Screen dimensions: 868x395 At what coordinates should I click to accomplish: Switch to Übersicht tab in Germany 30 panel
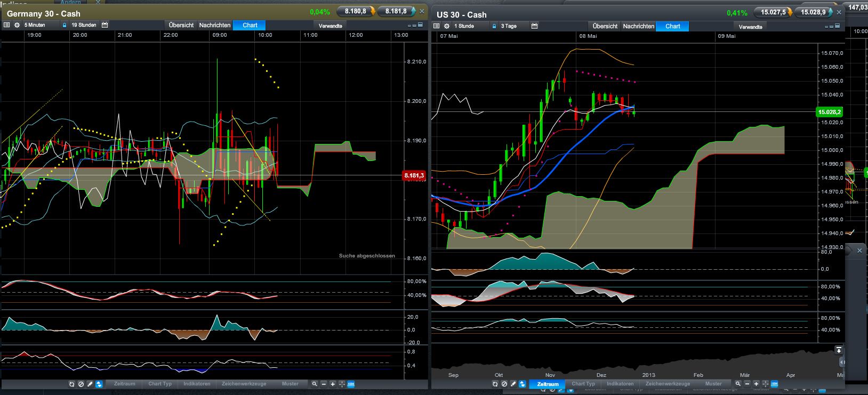181,25
